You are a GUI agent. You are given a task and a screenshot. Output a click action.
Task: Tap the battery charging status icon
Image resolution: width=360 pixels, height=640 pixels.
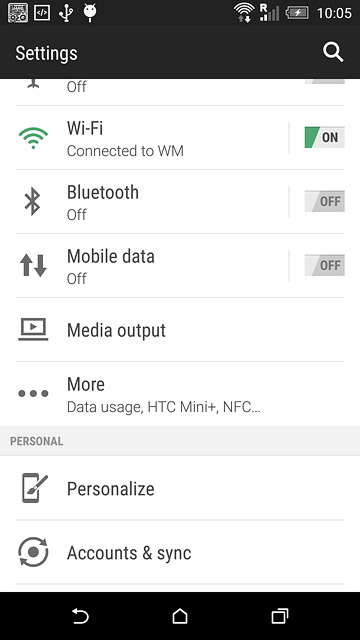(x=297, y=13)
